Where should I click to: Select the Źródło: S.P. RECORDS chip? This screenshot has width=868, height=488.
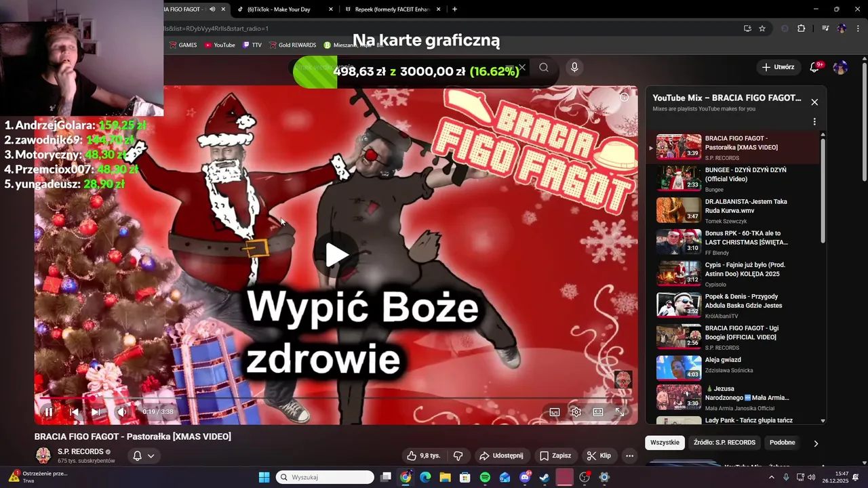pyautogui.click(x=724, y=443)
